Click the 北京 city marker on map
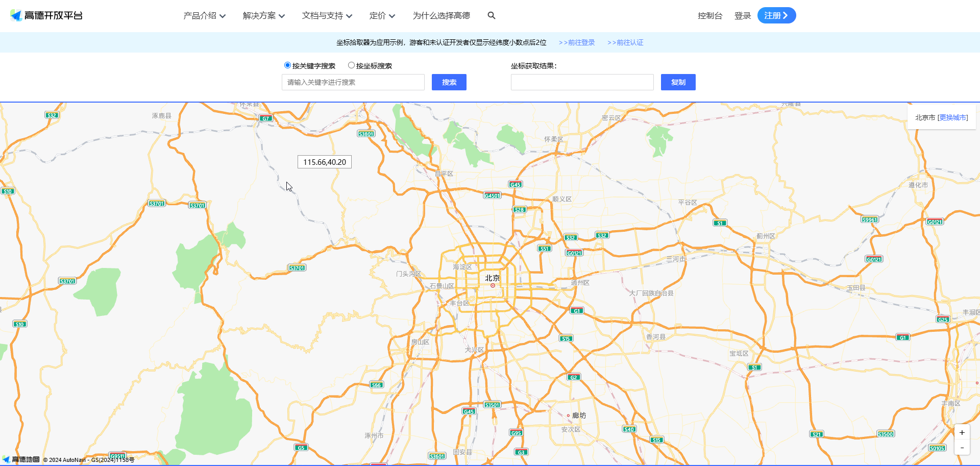 coord(493,285)
